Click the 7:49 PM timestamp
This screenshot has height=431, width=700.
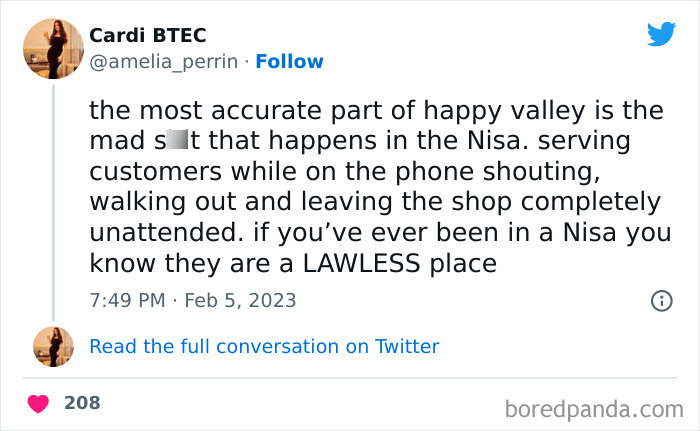click(x=125, y=300)
